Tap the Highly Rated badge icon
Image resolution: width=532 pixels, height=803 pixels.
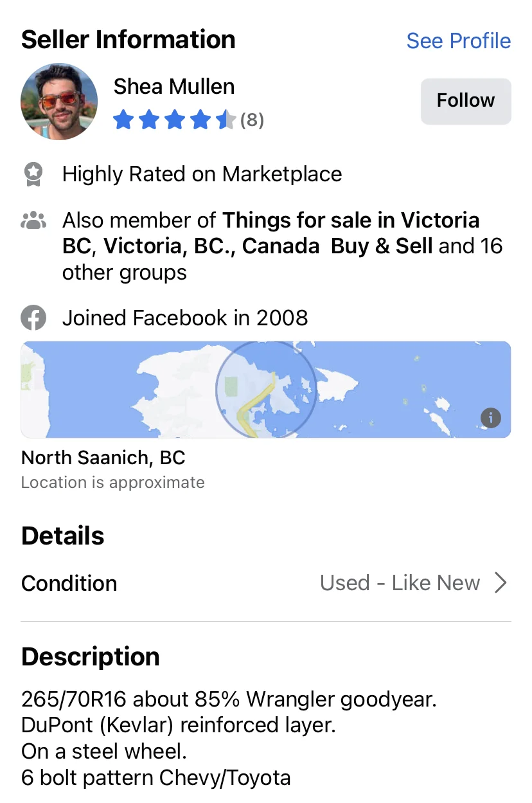33,174
